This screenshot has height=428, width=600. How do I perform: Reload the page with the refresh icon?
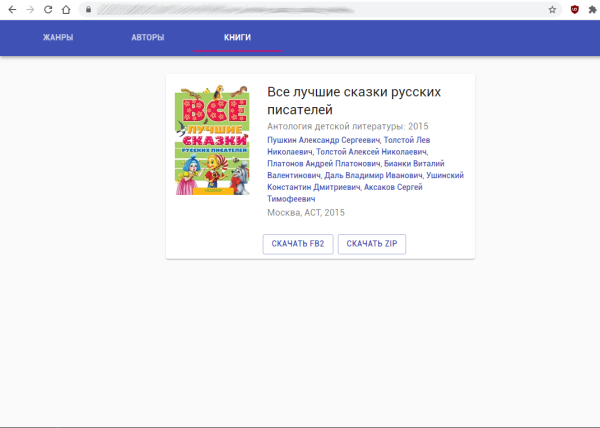48,10
